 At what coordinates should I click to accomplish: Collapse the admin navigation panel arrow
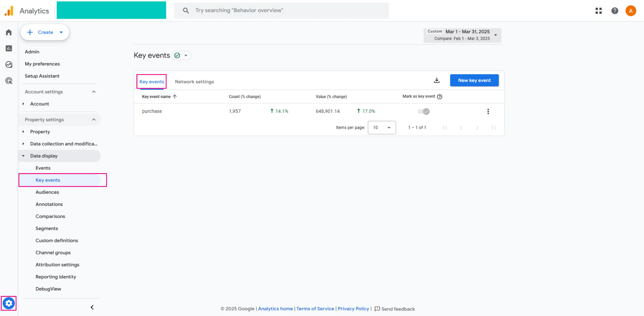pyautogui.click(x=92, y=307)
